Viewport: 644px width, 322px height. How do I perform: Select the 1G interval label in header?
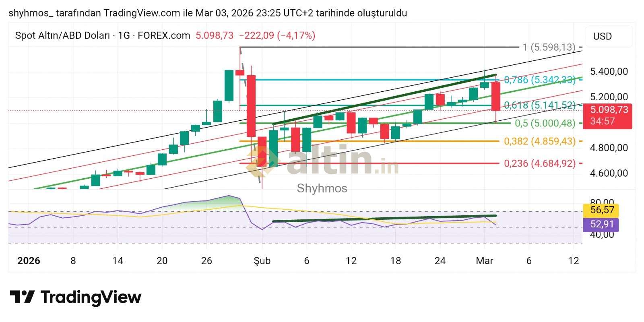pyautogui.click(x=124, y=35)
